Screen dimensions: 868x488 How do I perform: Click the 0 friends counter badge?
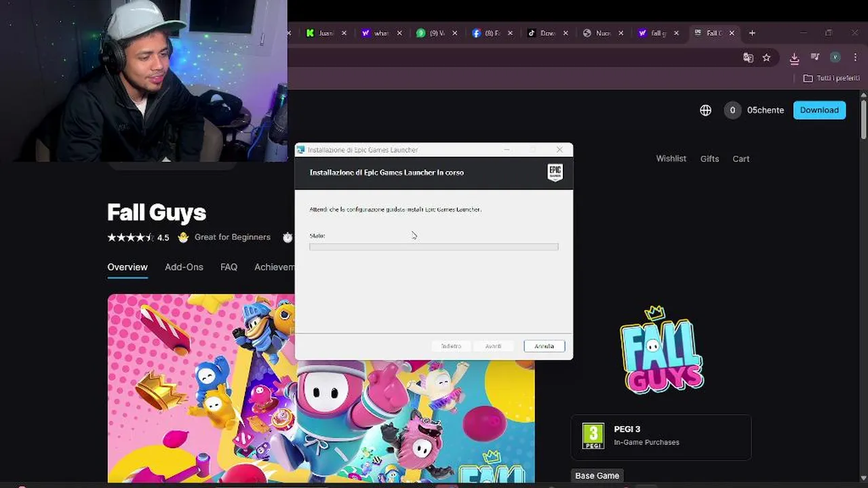pyautogui.click(x=732, y=110)
